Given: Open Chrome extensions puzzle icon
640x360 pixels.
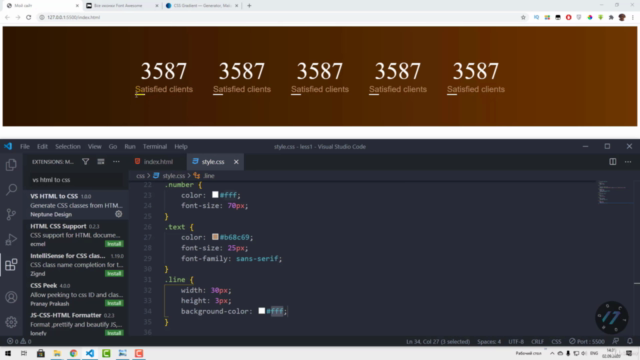Looking at the screenshot, I should [611, 18].
